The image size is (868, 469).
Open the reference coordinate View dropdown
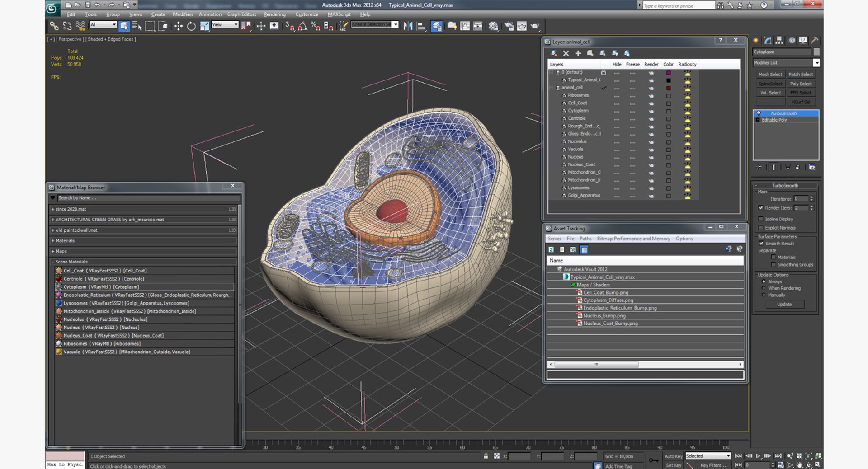[225, 24]
